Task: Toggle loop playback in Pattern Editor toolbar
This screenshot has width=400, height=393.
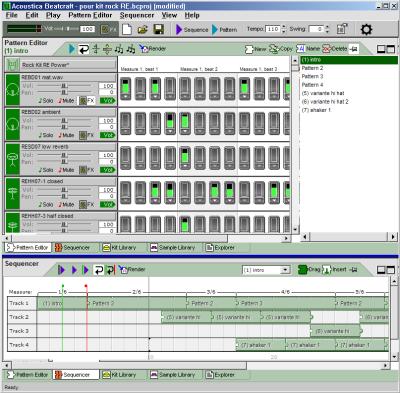Action: (x=83, y=49)
